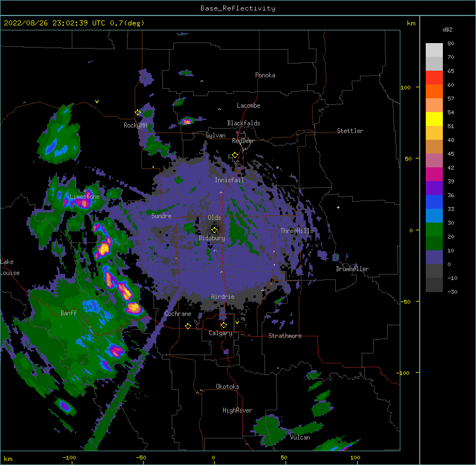The height and width of the screenshot is (465, 476).
Task: Select the red 60-65 dBZ legend band
Action: click(434, 78)
